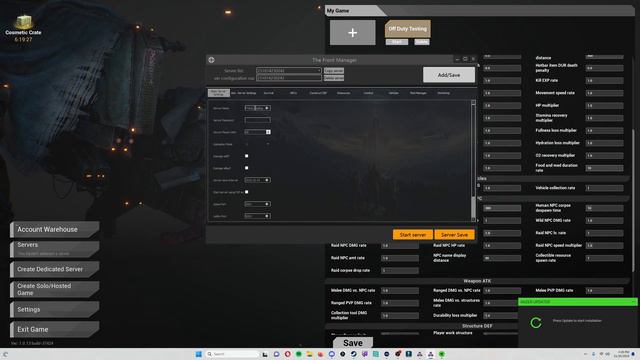Click the orange Server Save button
The height and width of the screenshot is (360, 640).
(x=454, y=235)
